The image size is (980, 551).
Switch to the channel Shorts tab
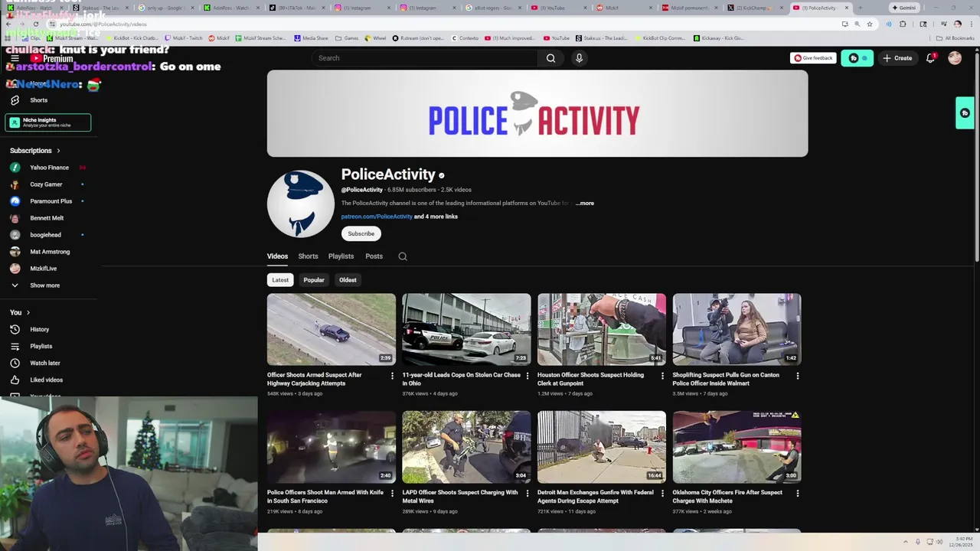pyautogui.click(x=308, y=256)
